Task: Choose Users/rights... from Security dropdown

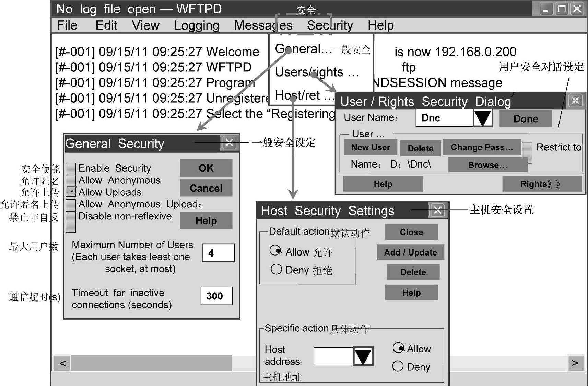Action: point(317,72)
